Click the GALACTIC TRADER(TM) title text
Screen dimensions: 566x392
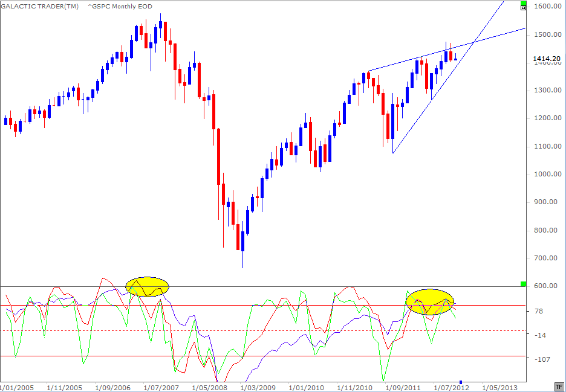pyautogui.click(x=40, y=6)
